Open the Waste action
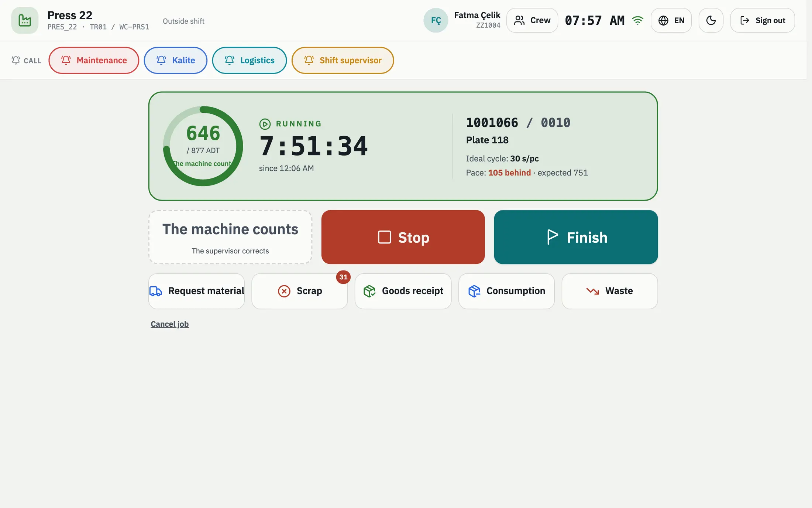The height and width of the screenshot is (508, 812). click(610, 291)
